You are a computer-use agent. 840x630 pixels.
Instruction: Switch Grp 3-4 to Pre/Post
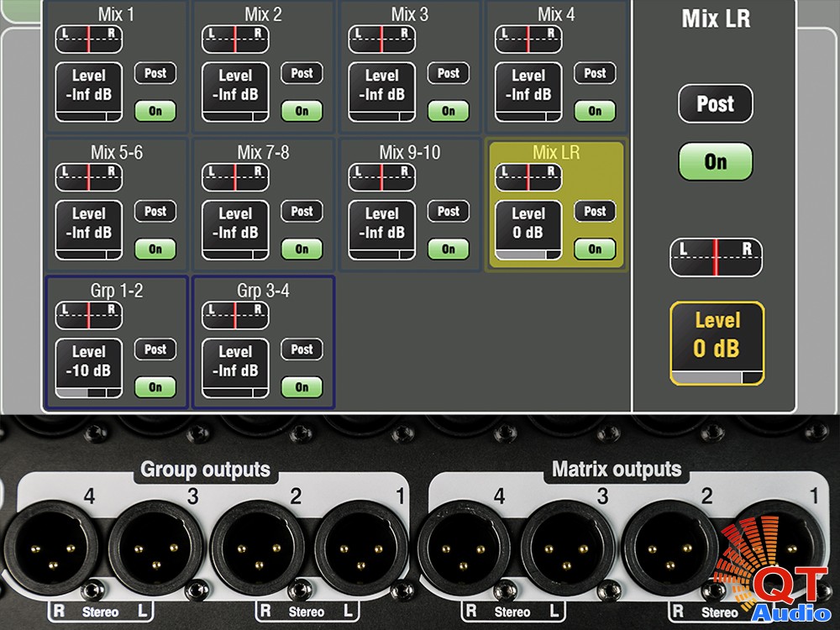pos(302,349)
